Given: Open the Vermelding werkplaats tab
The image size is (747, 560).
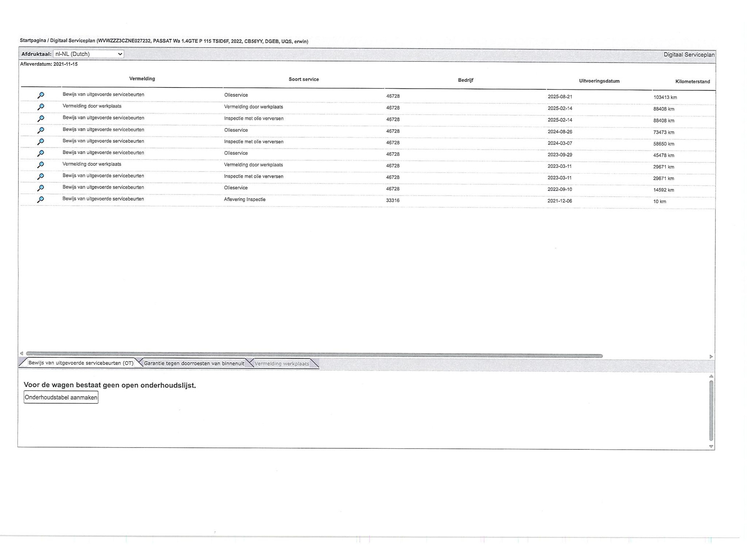Looking at the screenshot, I should click(x=282, y=364).
